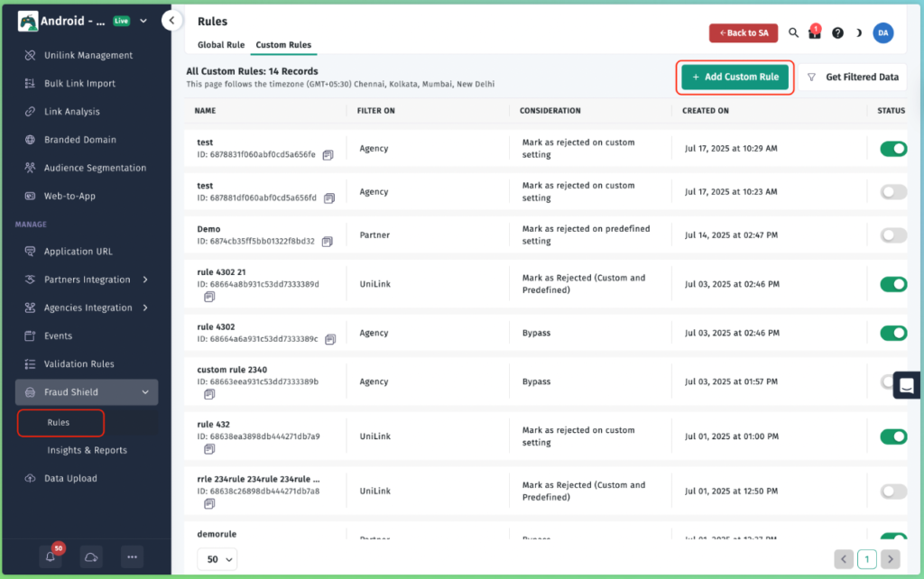Screen dimensions: 924x579
Task: Open the DA avatar profile menu
Action: (x=882, y=32)
